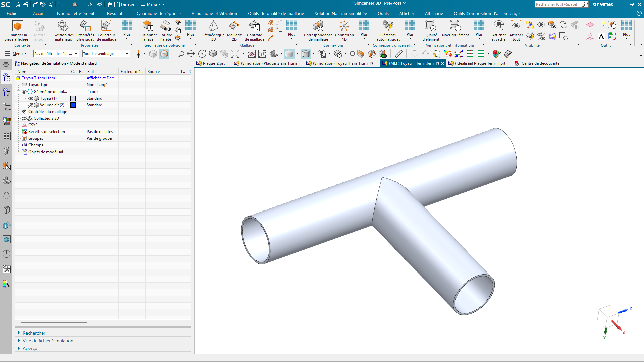Select the Maillage 2D tool
This screenshot has width=644, height=362.
[234, 31]
